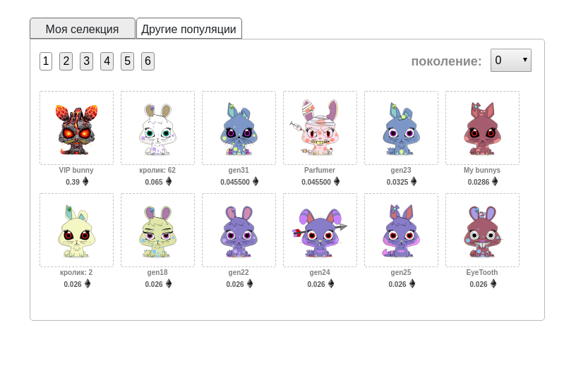
Task: Switch to Другие популяции tab
Action: click(189, 28)
